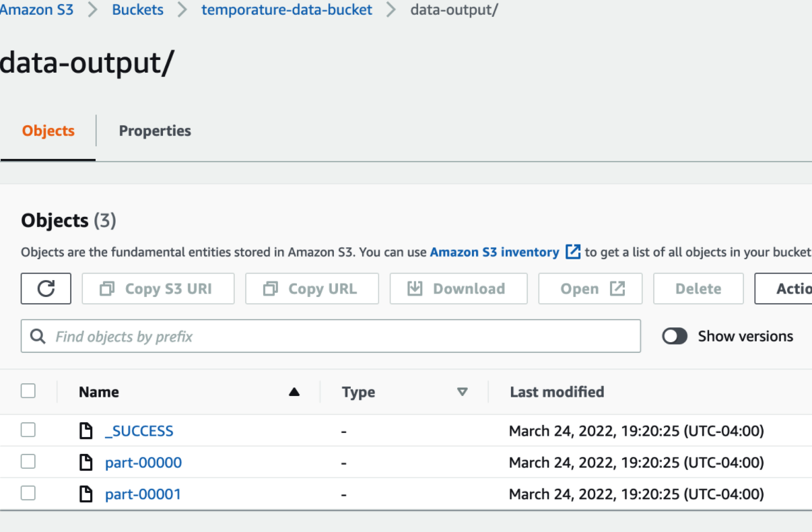
Task: Sort by Name using ascending arrow
Action: pos(294,392)
